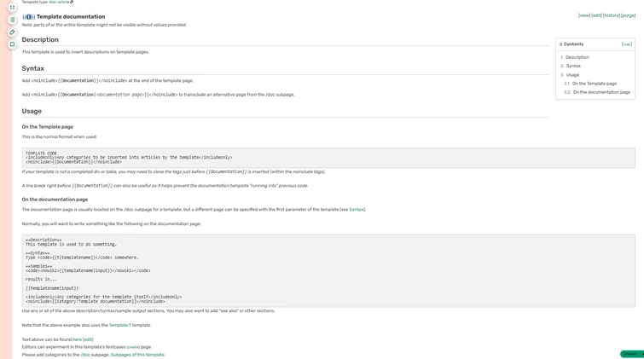Open Subpages of this template link
The image size is (644, 359).
137,355
